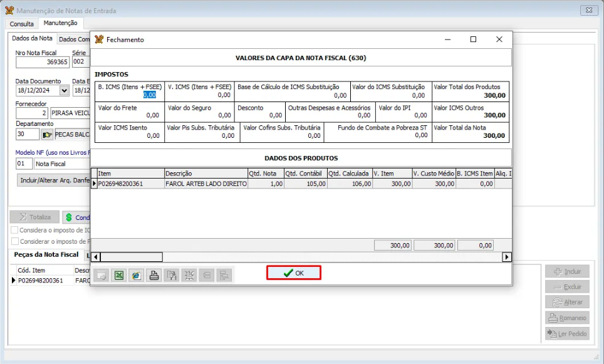Viewport: 604px width, 364px height.
Task: Enable the second 'Considerar o imposto' checkbox
Action: pos(15,241)
